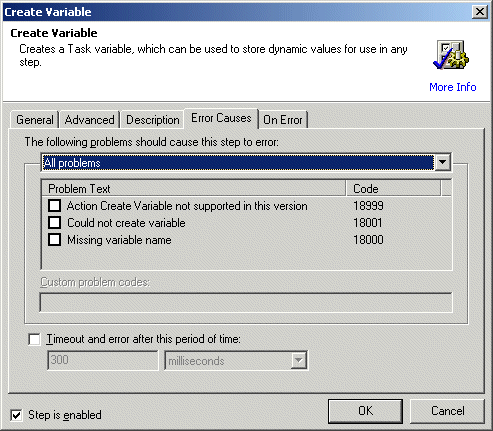Close the Create Variable dialog window
This screenshot has height=431, width=493.
pyautogui.click(x=480, y=12)
